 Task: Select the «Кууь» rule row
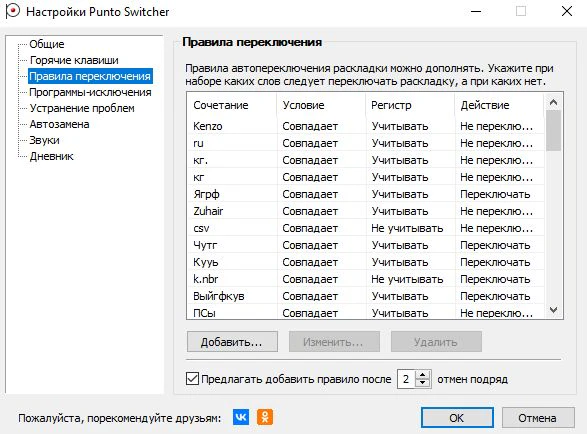tap(365, 262)
